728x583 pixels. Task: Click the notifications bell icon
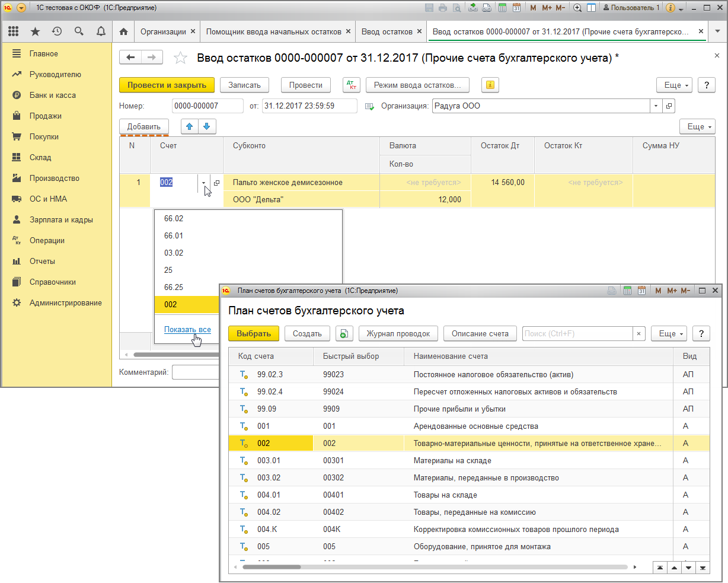[101, 31]
